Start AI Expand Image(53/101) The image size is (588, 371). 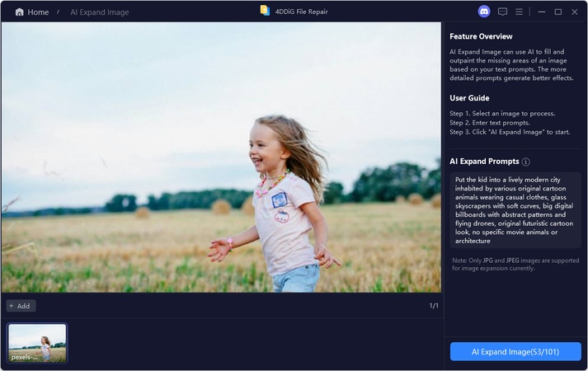(515, 351)
